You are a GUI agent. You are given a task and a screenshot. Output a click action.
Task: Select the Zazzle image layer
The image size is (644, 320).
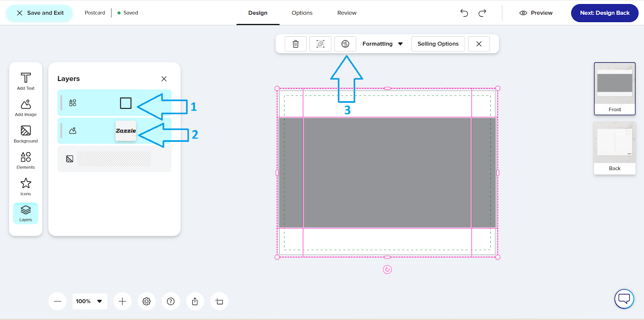114,131
